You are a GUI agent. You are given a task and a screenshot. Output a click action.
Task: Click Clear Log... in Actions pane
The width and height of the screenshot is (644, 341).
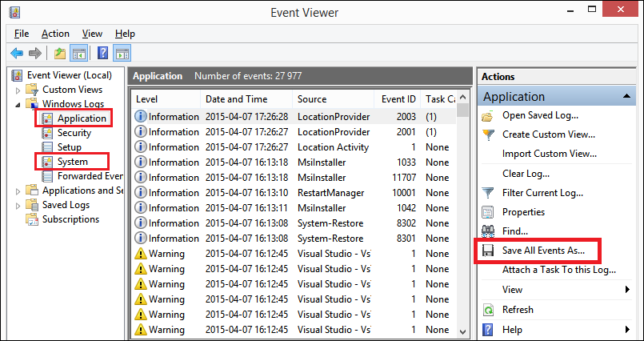tap(526, 174)
